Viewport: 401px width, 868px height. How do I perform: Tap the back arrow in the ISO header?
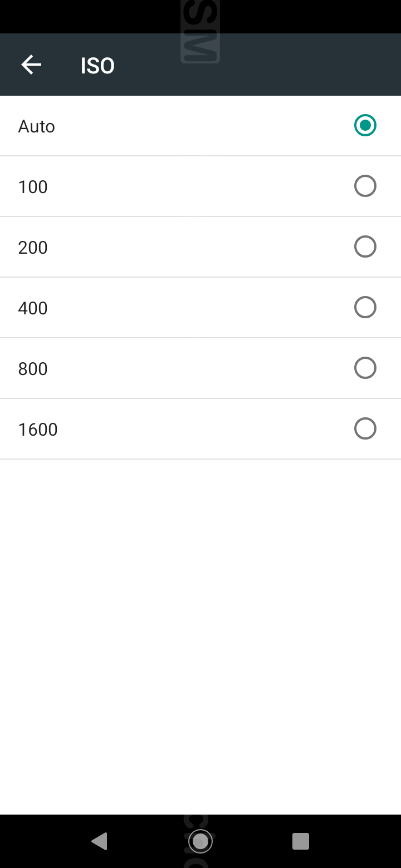[31, 65]
